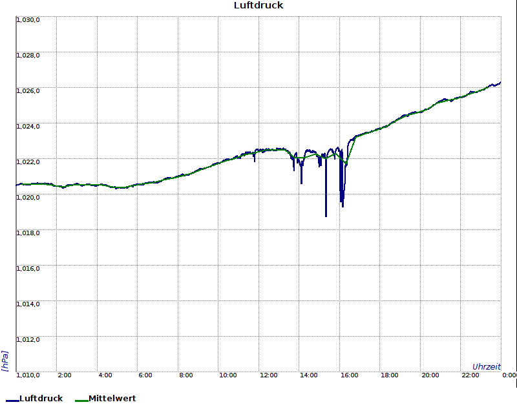
Task: Click the green Mittelwert legend color line
Action: (x=82, y=401)
